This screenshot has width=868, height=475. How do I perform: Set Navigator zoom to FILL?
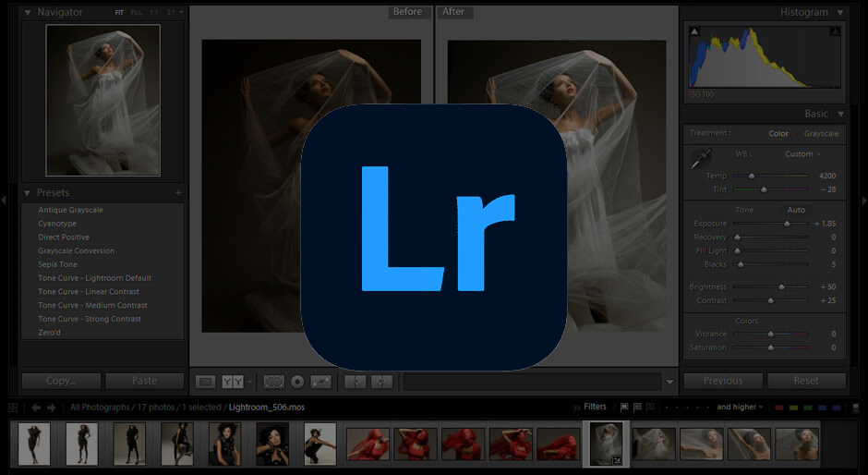coord(136,12)
